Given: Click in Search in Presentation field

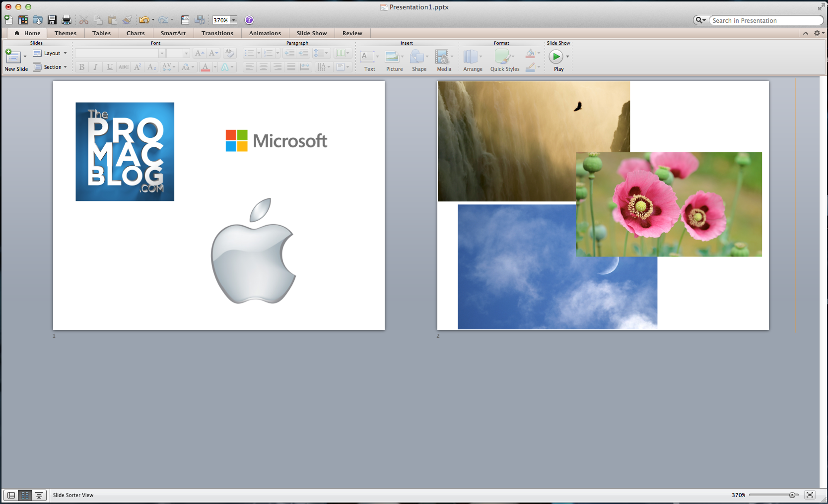Looking at the screenshot, I should point(766,20).
